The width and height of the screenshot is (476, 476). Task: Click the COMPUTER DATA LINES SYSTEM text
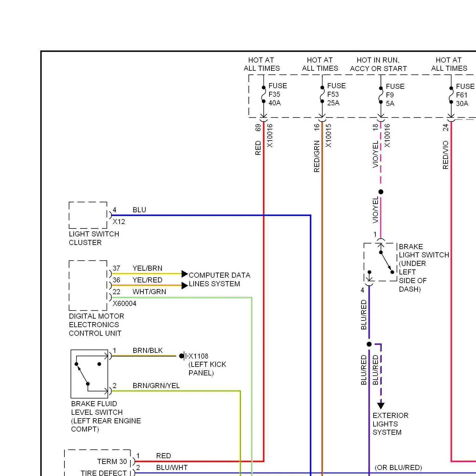(220, 280)
